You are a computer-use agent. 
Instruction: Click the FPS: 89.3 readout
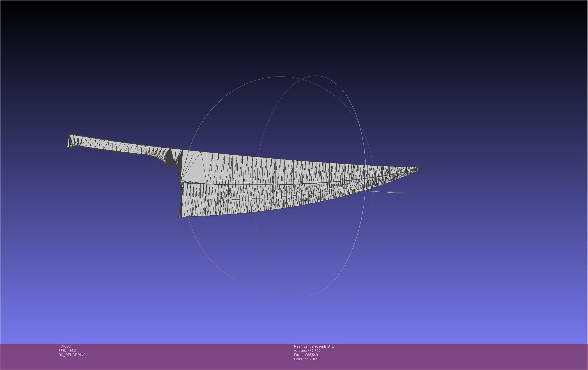(67, 351)
